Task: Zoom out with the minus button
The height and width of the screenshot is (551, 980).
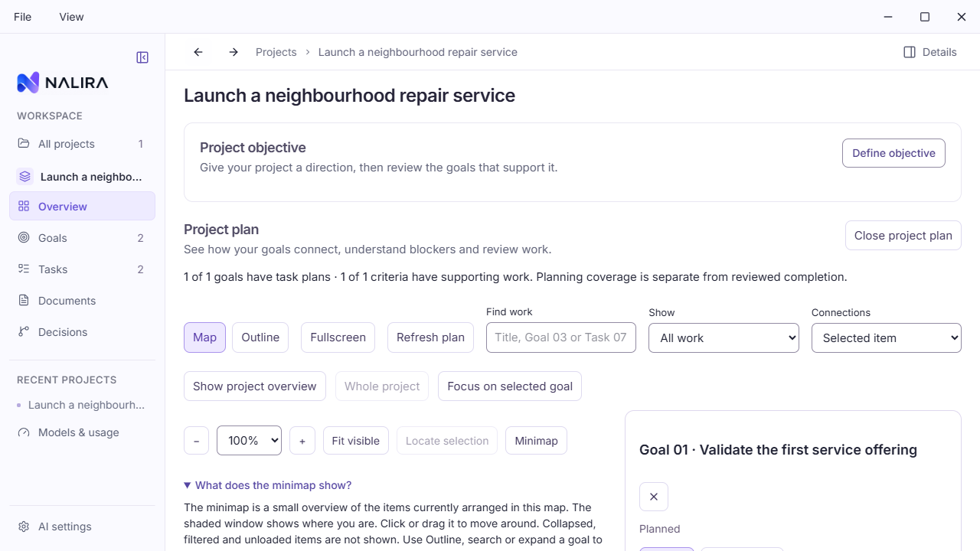Action: [197, 441]
